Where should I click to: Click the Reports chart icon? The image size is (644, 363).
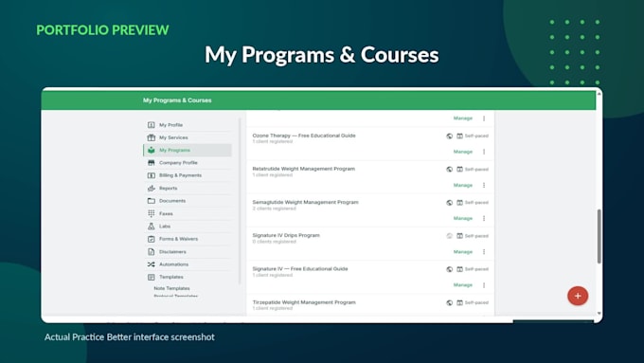tap(152, 189)
